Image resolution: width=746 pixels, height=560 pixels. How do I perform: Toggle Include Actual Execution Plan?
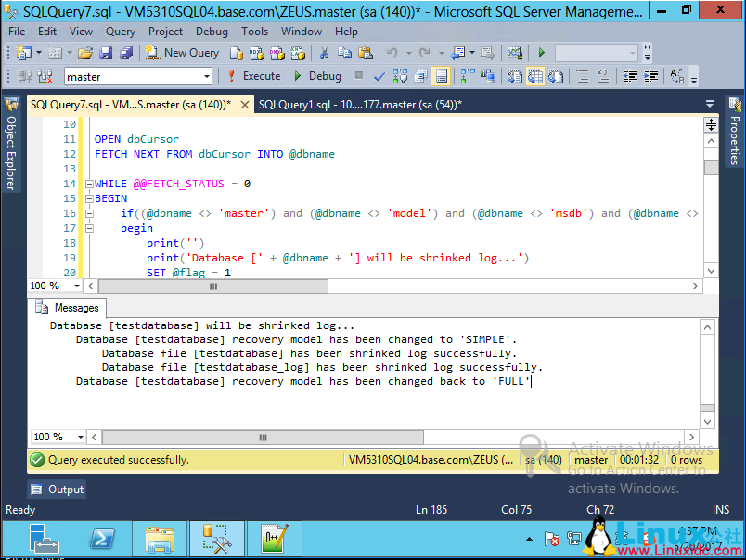[x=469, y=75]
